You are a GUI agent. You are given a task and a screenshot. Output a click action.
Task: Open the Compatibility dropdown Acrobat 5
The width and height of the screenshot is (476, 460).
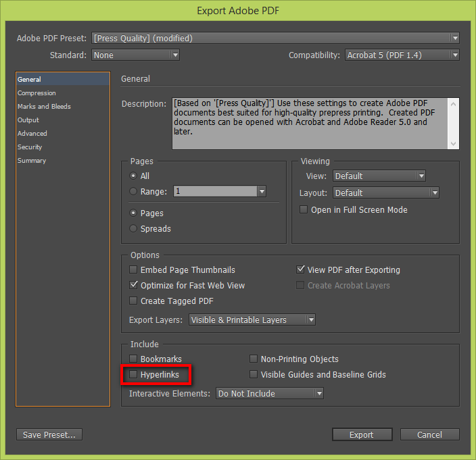402,55
